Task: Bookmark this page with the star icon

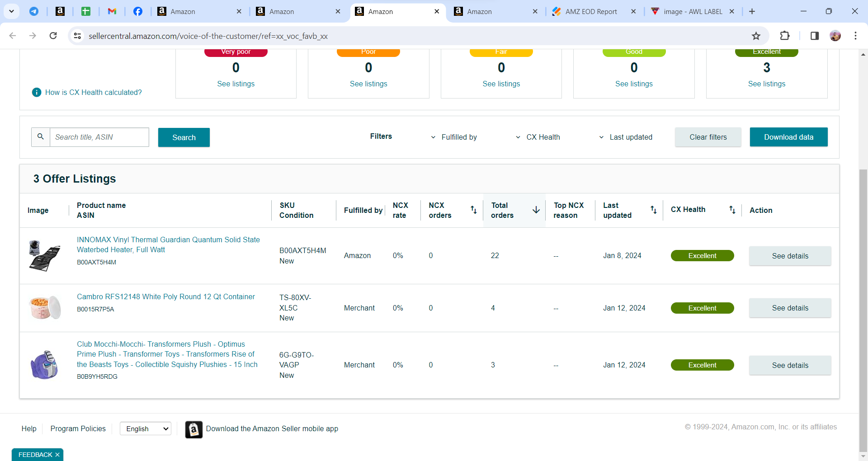Action: pos(756,36)
